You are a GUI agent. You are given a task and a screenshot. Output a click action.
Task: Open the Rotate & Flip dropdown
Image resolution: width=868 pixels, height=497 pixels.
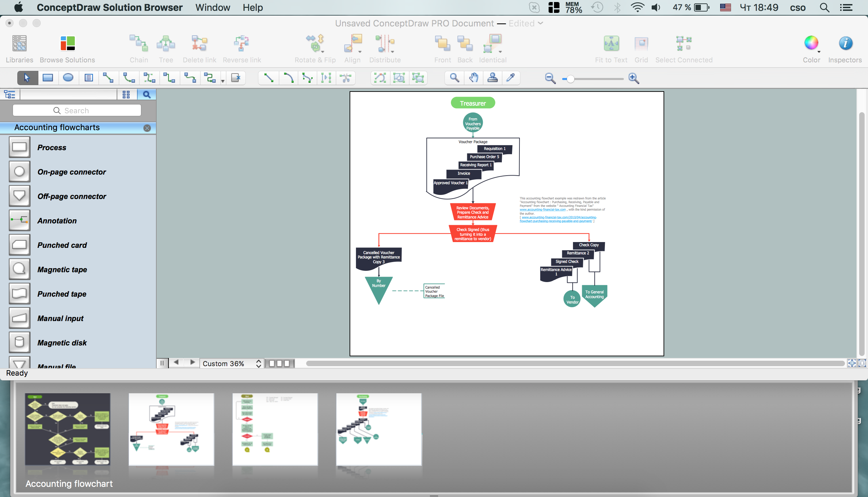click(x=322, y=52)
